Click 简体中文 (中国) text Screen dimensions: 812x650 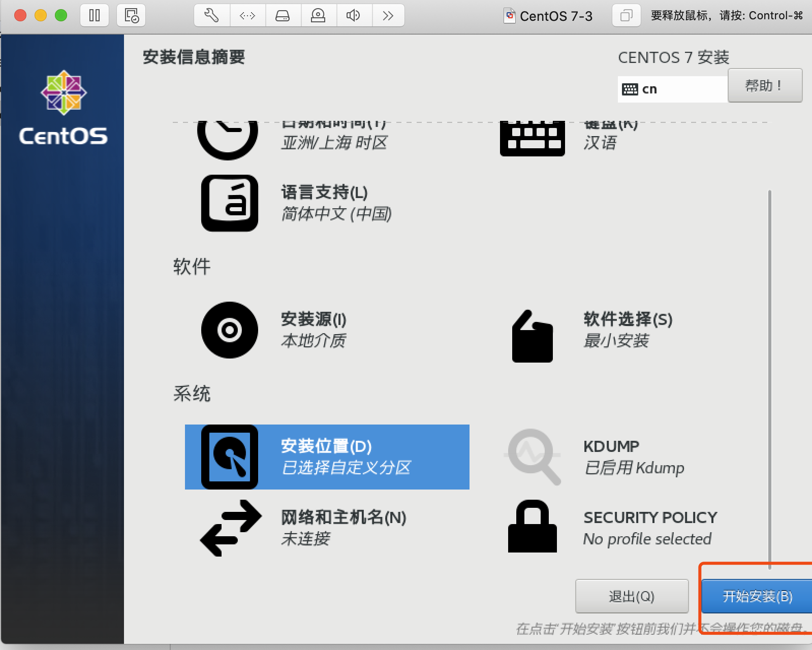coord(336,214)
